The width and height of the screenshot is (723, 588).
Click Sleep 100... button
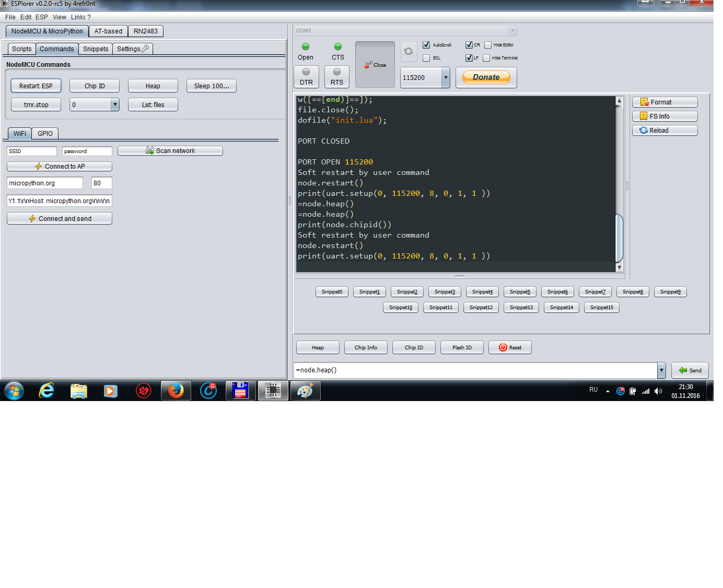(x=212, y=86)
